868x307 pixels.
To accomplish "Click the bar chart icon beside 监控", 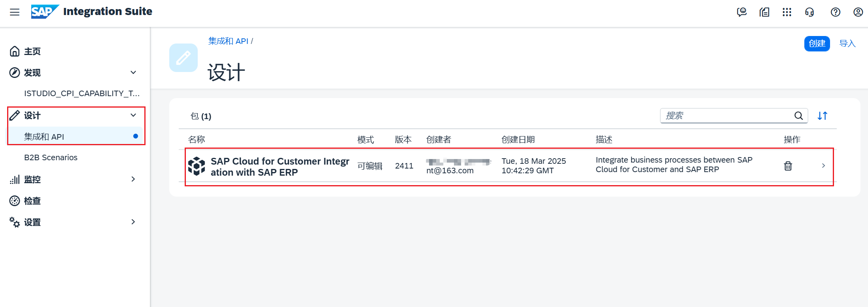I will 15,180.
